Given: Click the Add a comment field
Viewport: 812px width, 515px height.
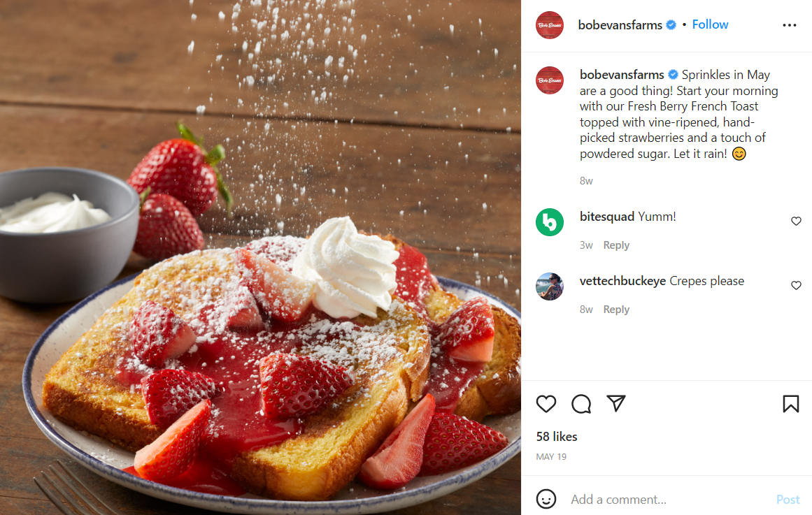Looking at the screenshot, I should [x=668, y=500].
